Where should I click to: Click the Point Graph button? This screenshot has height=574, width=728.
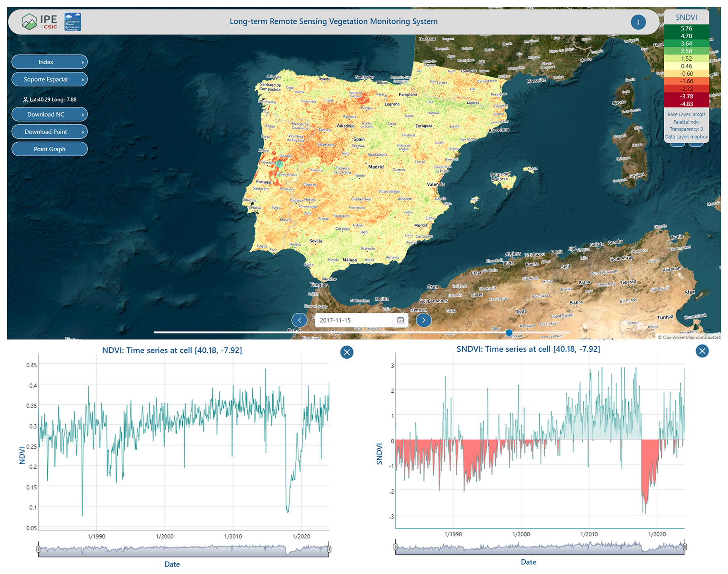tap(49, 149)
